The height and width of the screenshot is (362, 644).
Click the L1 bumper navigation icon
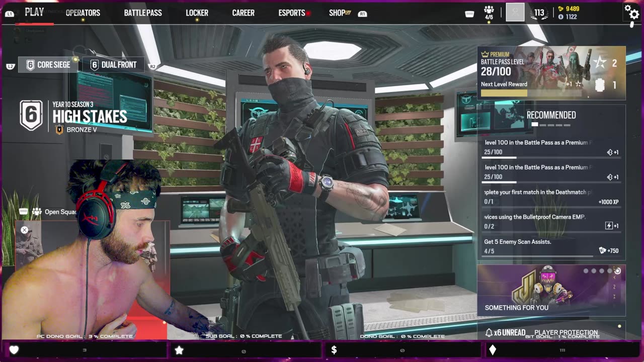click(x=9, y=14)
